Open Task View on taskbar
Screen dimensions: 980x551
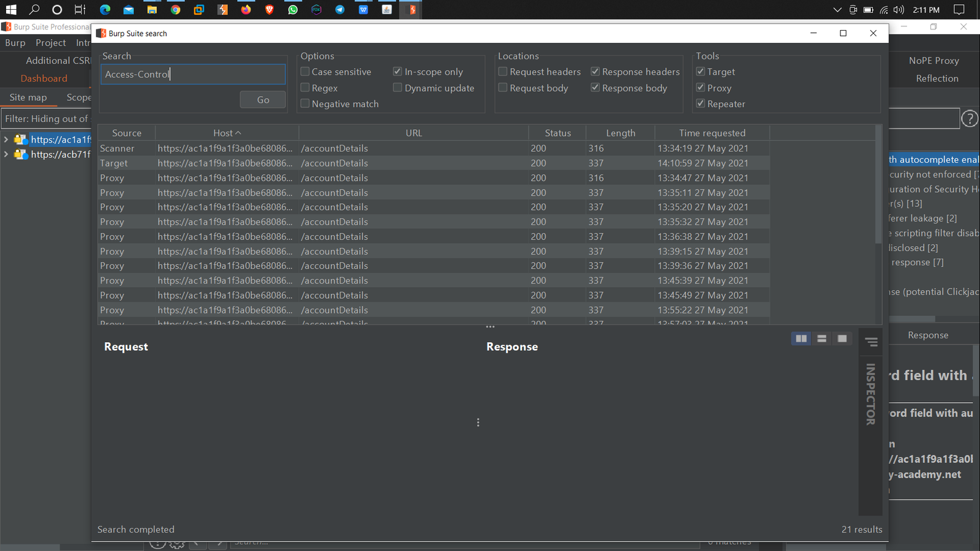pyautogui.click(x=80, y=10)
